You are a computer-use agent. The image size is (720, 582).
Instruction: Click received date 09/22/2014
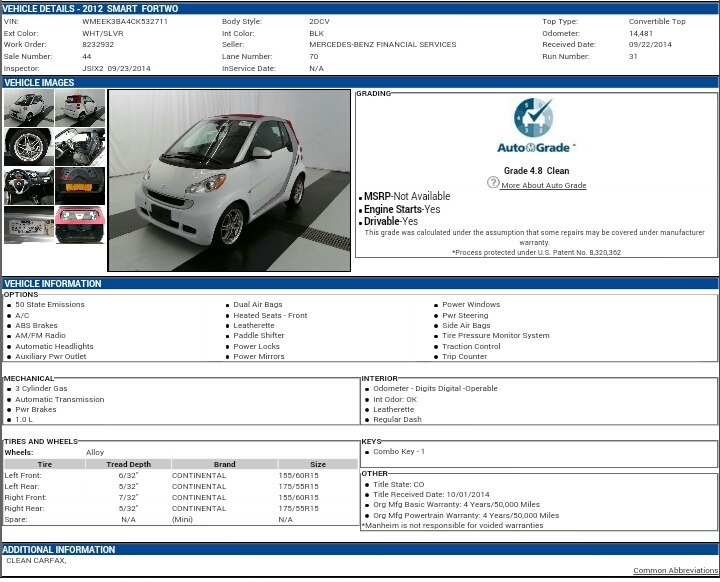coord(650,45)
